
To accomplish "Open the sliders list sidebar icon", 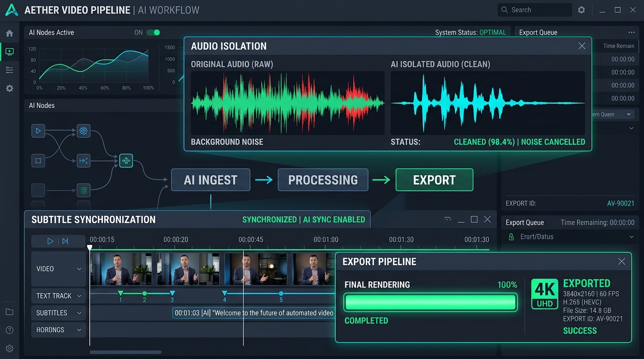I will [9, 70].
